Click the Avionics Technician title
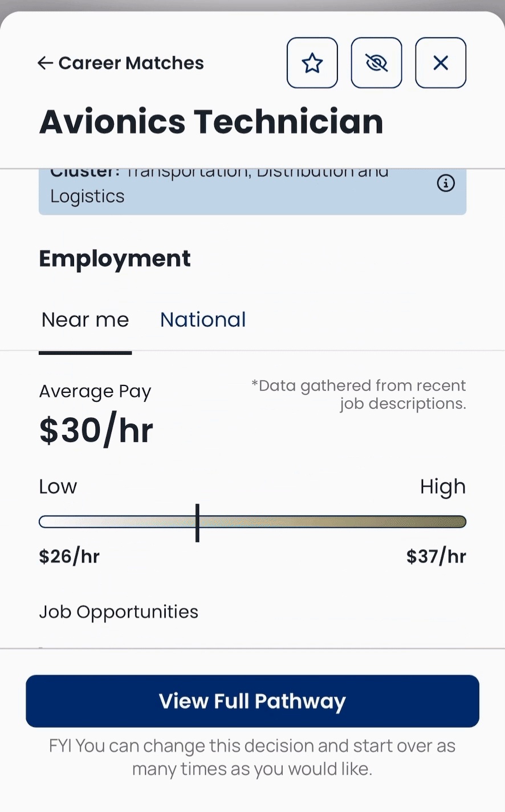The width and height of the screenshot is (505, 812). click(x=211, y=122)
